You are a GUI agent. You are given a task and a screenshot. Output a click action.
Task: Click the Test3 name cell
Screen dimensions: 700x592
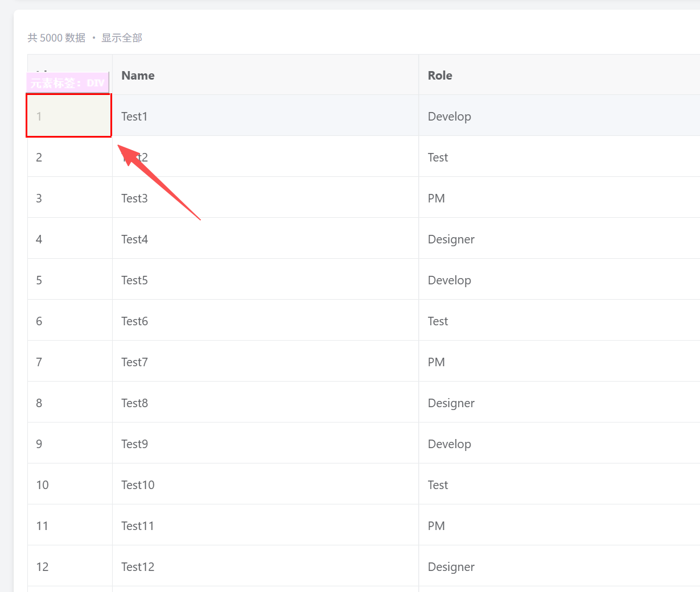pos(134,198)
